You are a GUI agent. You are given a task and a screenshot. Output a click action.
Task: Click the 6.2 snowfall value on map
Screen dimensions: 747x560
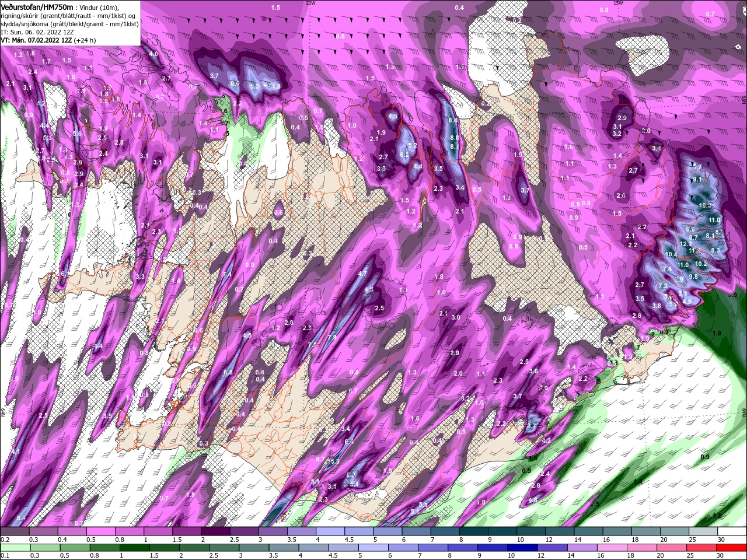[x=405, y=155]
